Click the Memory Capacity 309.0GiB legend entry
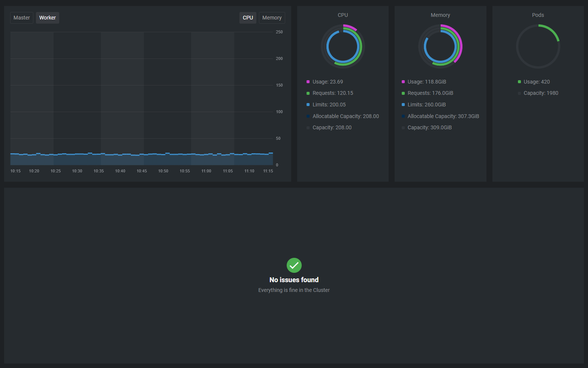 point(429,127)
